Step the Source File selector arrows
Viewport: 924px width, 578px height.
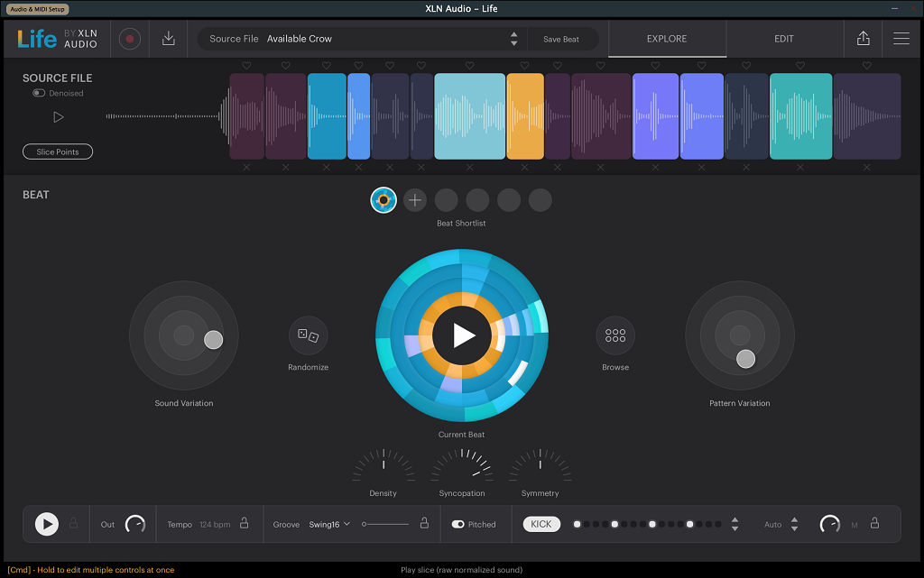pos(513,39)
